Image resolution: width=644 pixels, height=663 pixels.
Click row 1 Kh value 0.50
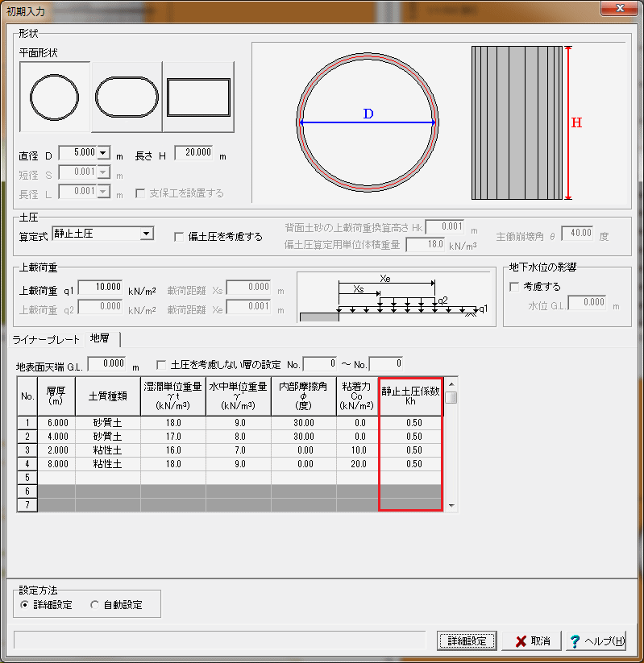(411, 423)
